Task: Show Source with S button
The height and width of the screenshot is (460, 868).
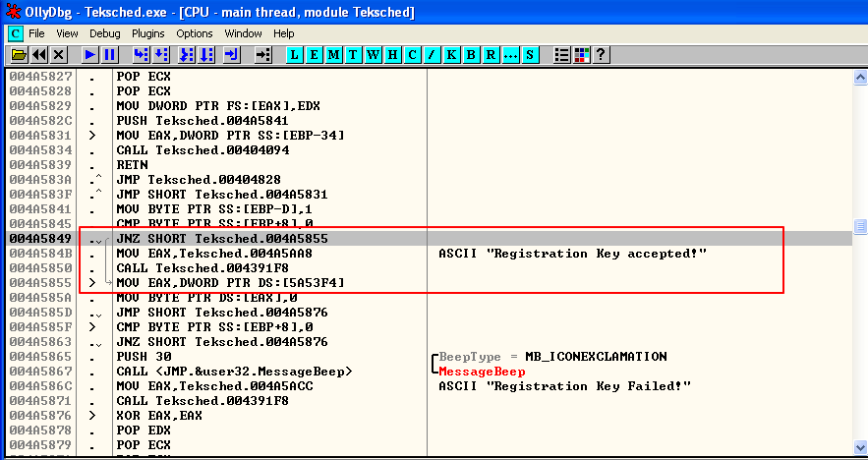Action: coord(530,54)
